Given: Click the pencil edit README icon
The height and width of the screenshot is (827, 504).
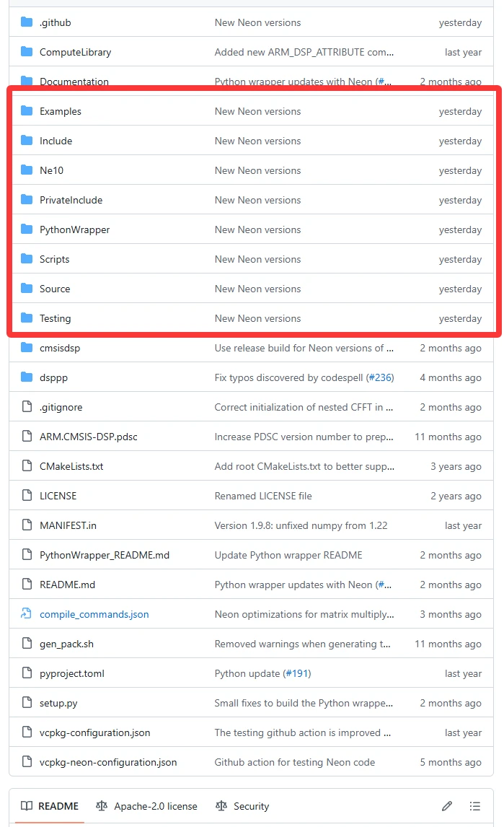Looking at the screenshot, I should pos(447,806).
